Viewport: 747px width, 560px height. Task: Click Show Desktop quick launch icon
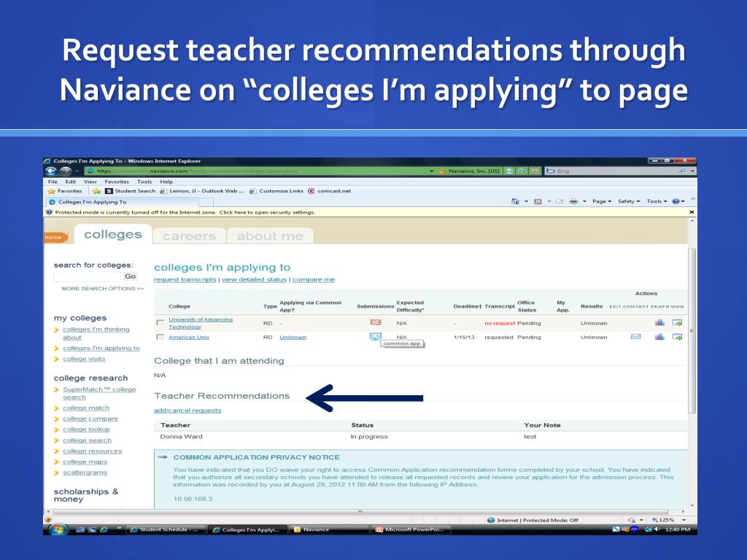[80, 529]
